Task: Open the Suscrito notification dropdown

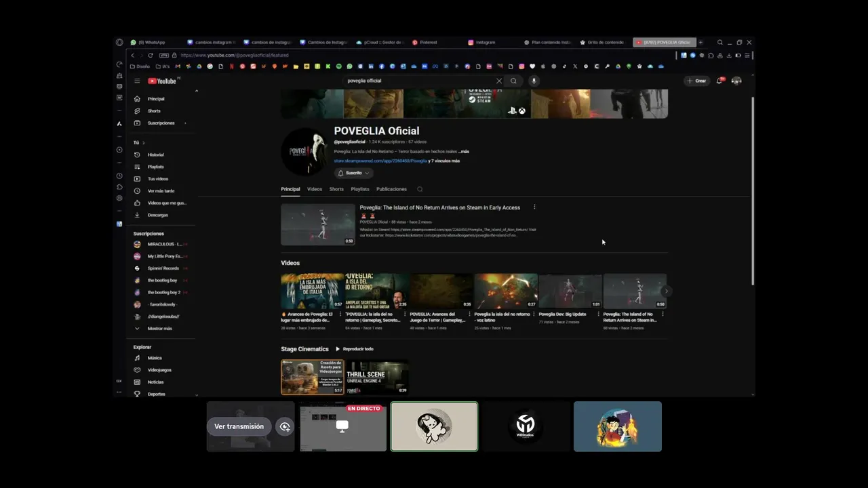Action: click(354, 173)
